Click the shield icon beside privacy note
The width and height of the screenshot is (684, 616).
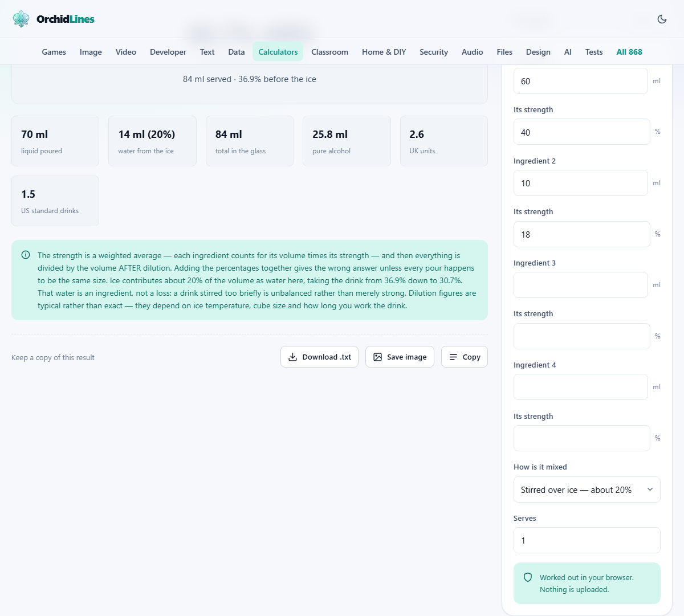pyautogui.click(x=528, y=577)
